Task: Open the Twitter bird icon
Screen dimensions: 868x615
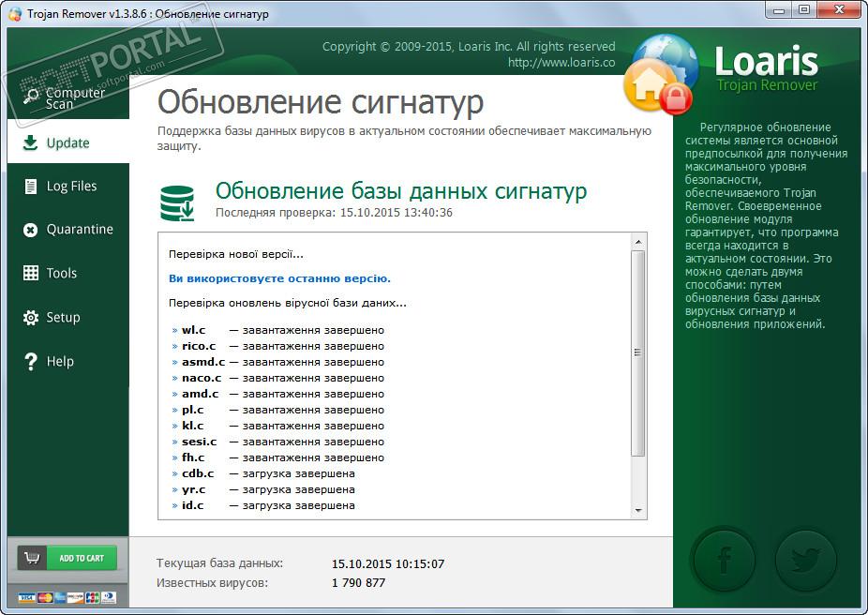Action: [805, 560]
